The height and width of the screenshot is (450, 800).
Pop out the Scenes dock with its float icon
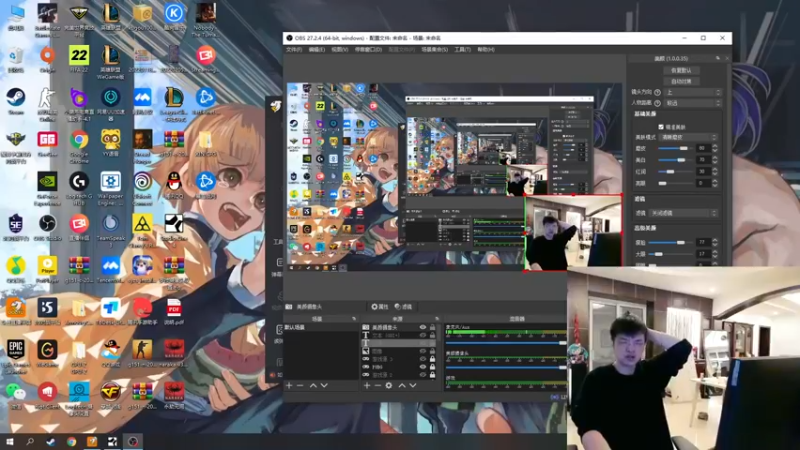click(354, 319)
